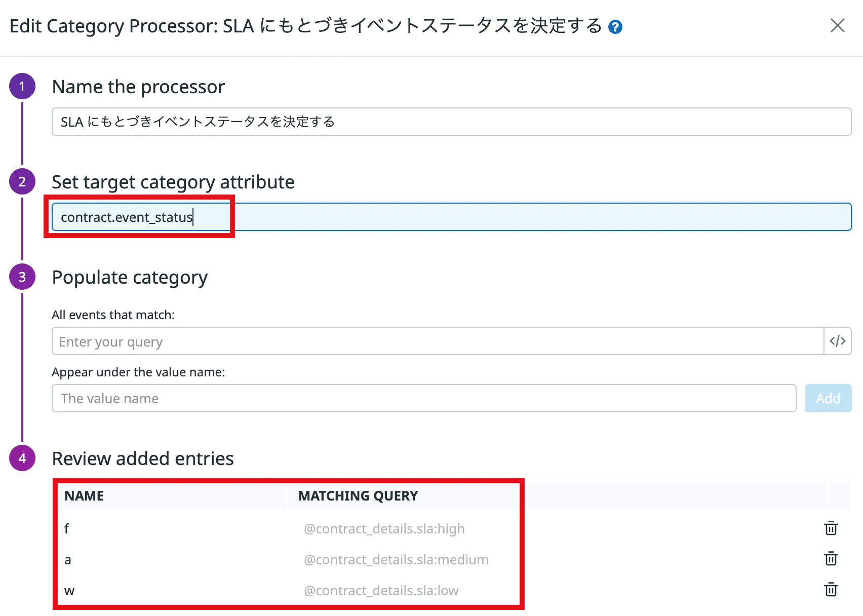Screen dimensions: 863x616
Task: Close the Edit Category Processor dialog
Action: point(838,25)
